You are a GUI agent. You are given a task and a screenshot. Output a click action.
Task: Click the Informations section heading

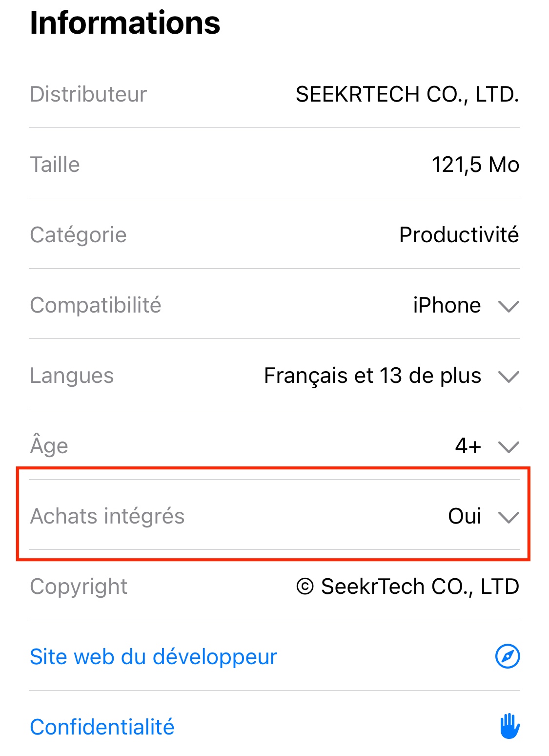pyautogui.click(x=125, y=23)
